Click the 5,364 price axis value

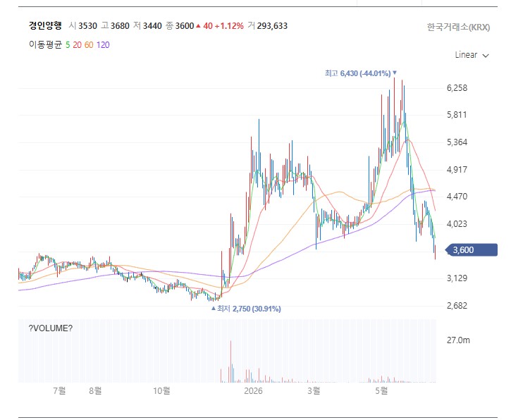coord(457,142)
